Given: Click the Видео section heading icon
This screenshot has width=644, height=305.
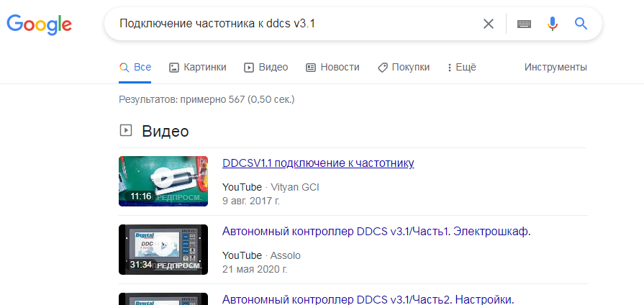Looking at the screenshot, I should [x=126, y=131].
